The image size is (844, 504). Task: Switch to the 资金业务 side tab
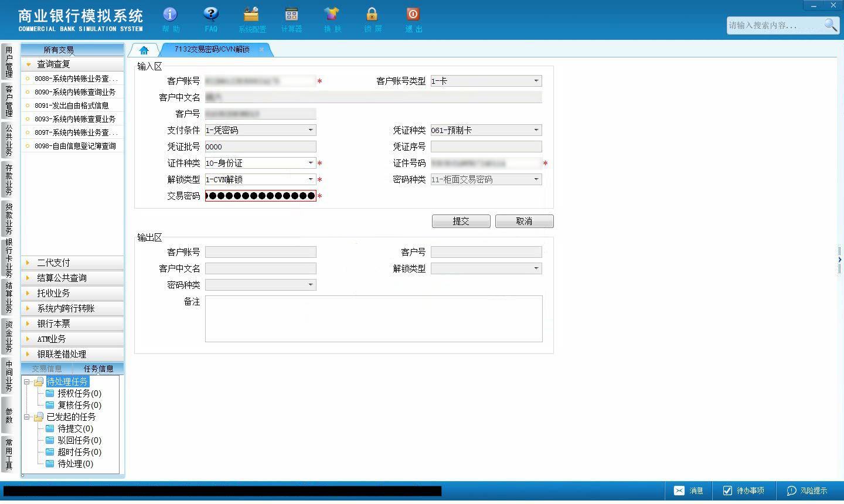point(8,336)
